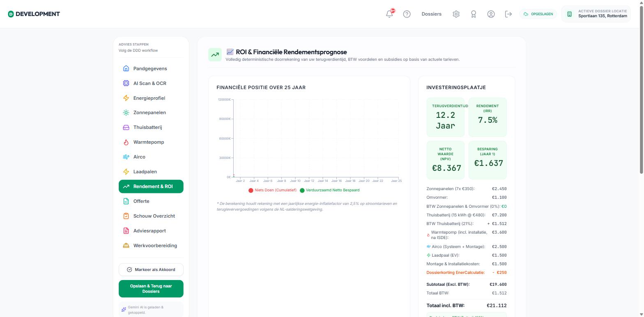This screenshot has height=317, width=644.
Task: Click the Investeringsplaatje heading
Action: 456,87
